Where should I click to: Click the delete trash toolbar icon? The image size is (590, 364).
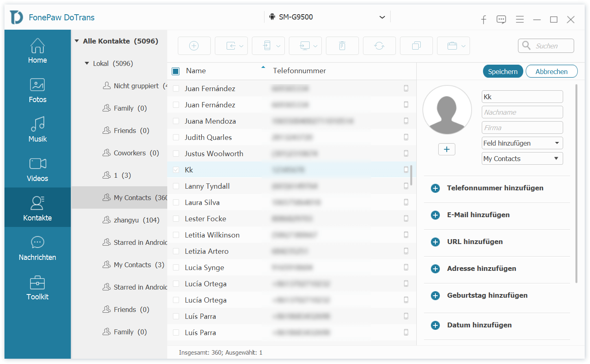click(x=342, y=46)
